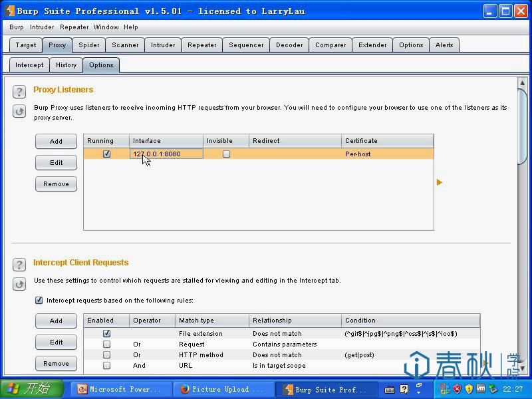Screen dimensions: 532x399
Task: Switch to Firefox Picture Upload taskbar item
Action: coord(223,389)
